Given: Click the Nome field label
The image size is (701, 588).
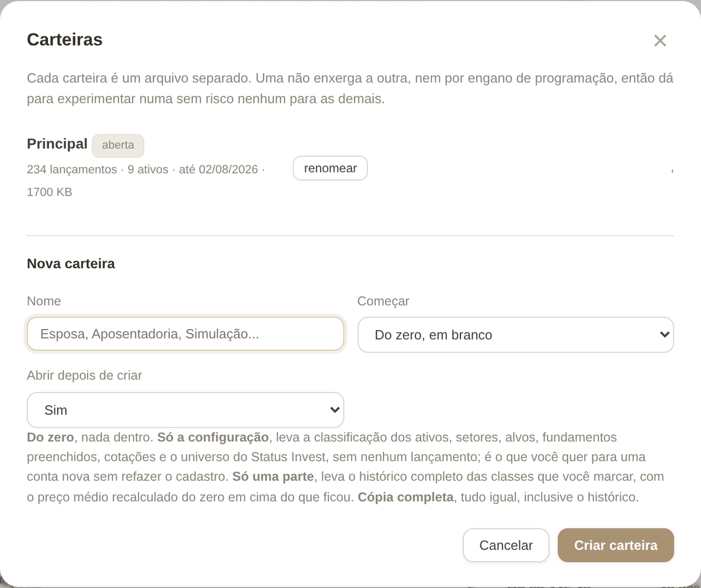Looking at the screenshot, I should pyautogui.click(x=44, y=301).
